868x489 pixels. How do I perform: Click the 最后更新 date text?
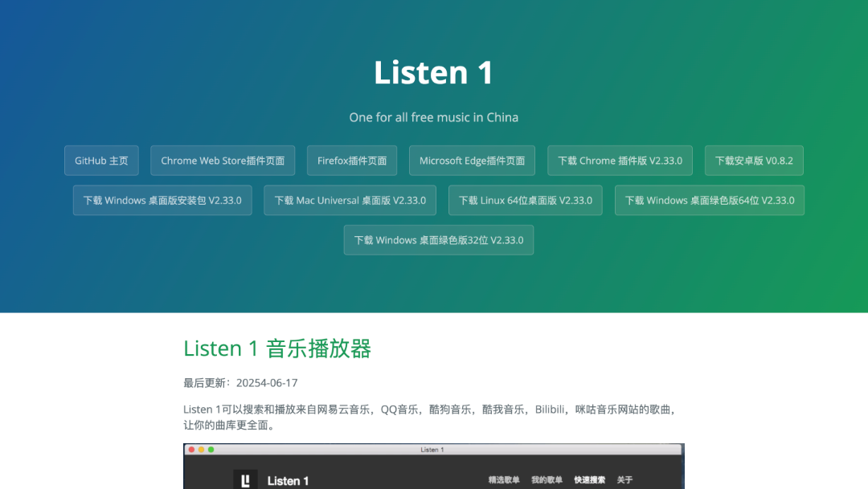pos(240,383)
